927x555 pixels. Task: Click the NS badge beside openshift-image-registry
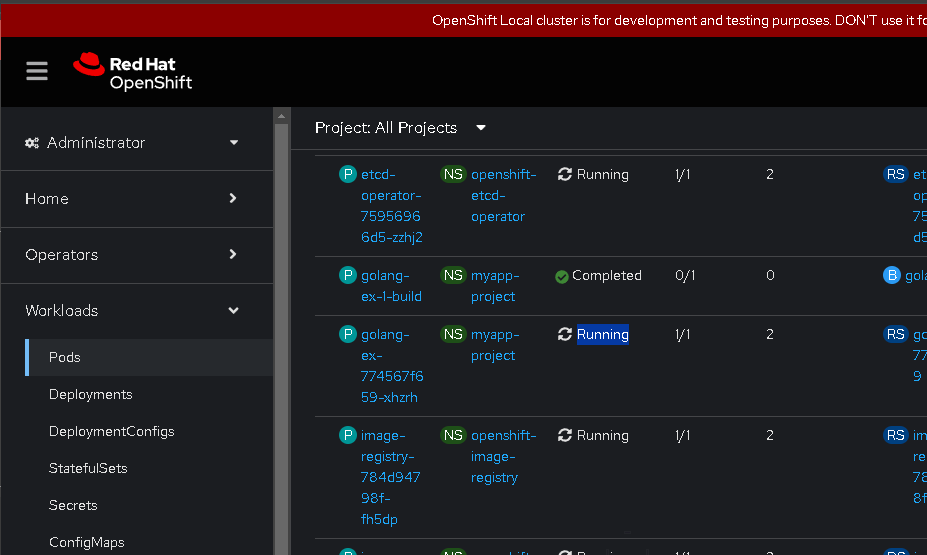[x=453, y=436]
